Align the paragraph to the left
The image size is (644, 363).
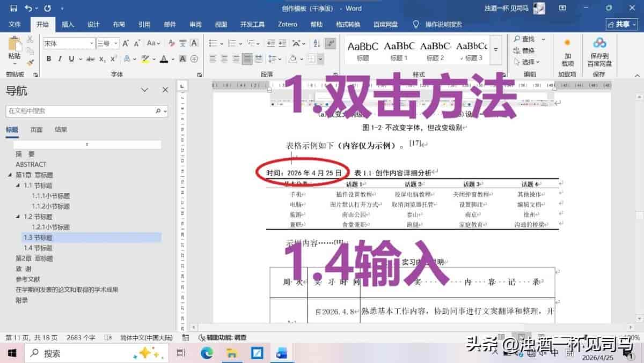tap(213, 59)
